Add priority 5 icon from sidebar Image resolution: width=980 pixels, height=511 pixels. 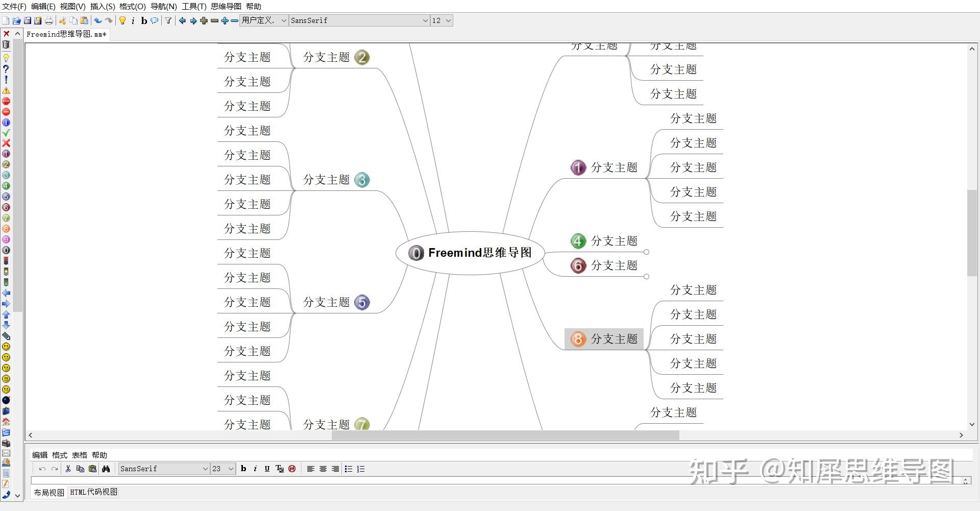click(x=6, y=197)
